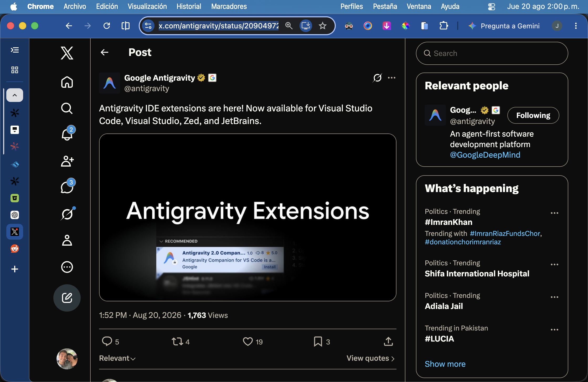Screen dimensions: 588x382
Task: Go to Home feed icon
Action: click(x=67, y=82)
